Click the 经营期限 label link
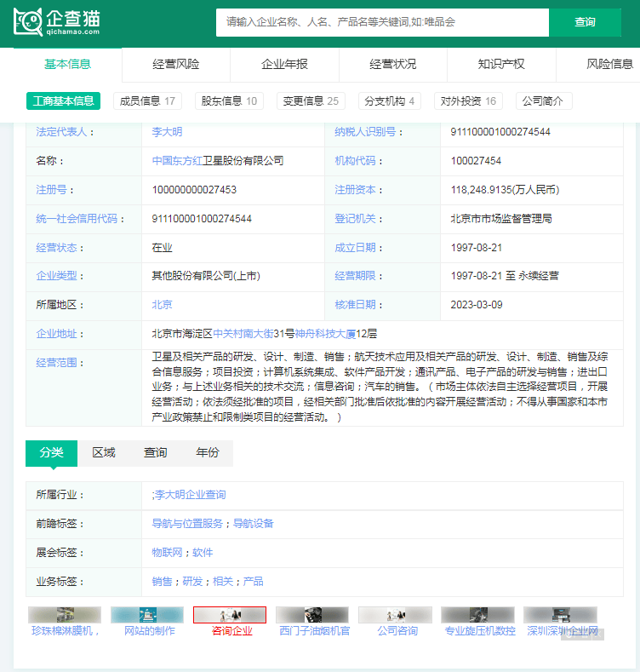The image size is (640, 672). 355,276
